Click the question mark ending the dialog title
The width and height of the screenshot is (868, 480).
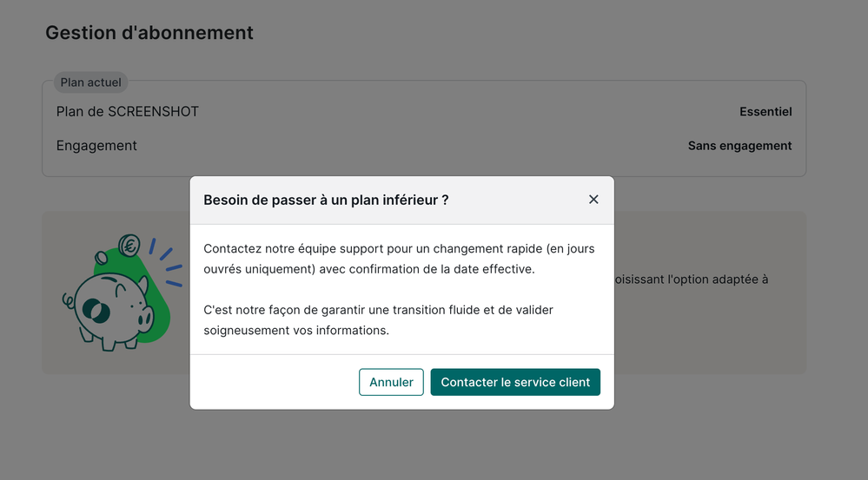coord(445,200)
